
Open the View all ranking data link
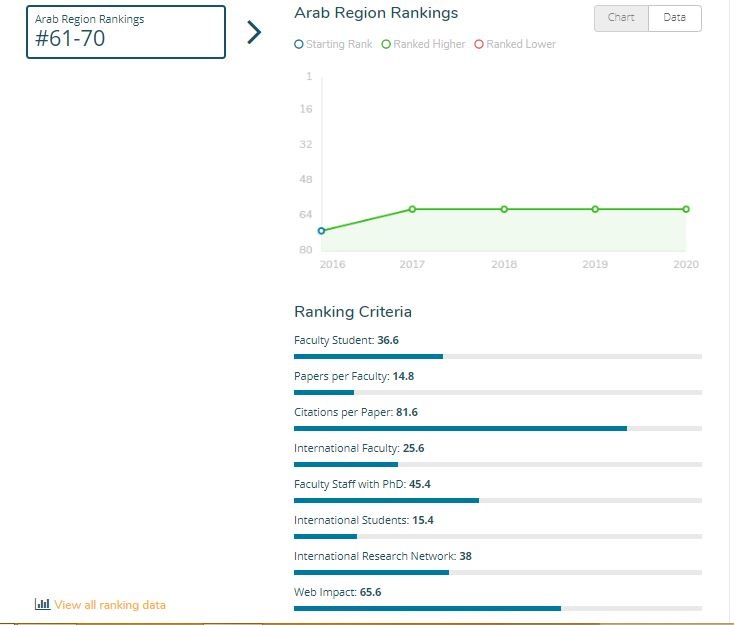110,605
